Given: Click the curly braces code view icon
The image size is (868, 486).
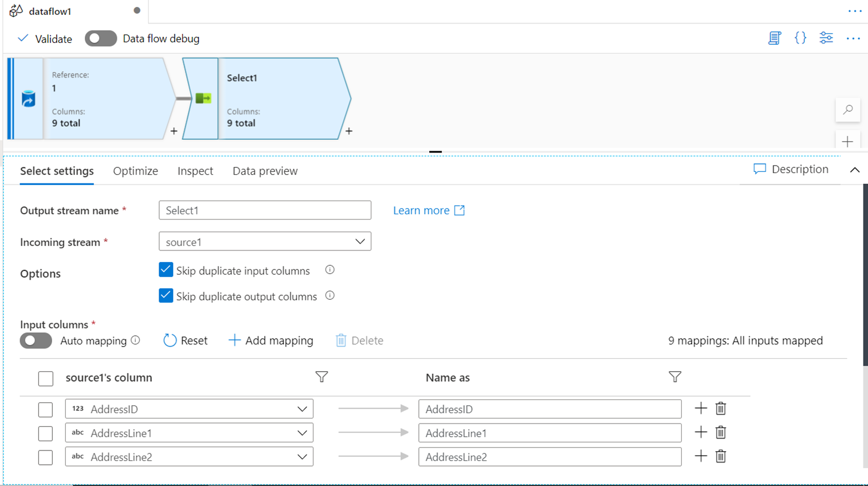Looking at the screenshot, I should (800, 38).
